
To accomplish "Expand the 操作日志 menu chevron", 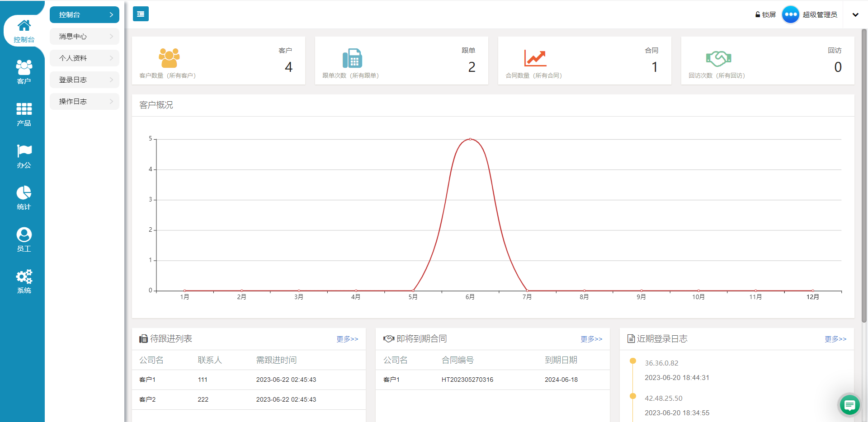I will tap(111, 102).
